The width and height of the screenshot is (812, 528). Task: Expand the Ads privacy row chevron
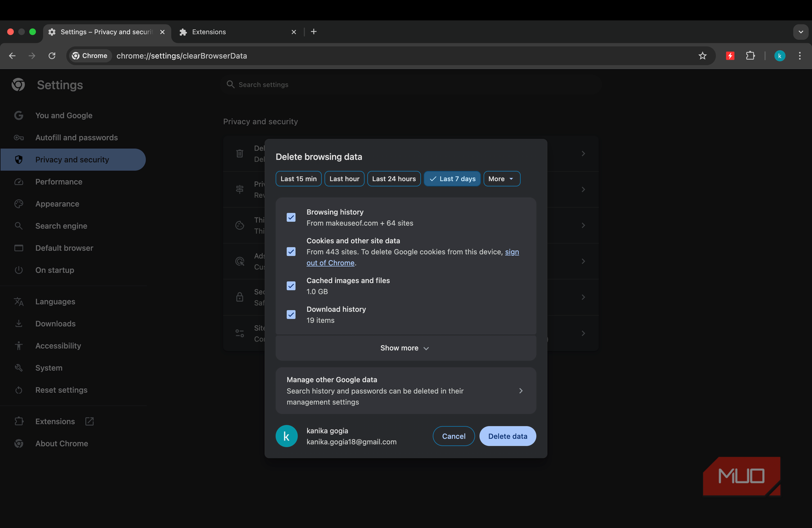(583, 261)
